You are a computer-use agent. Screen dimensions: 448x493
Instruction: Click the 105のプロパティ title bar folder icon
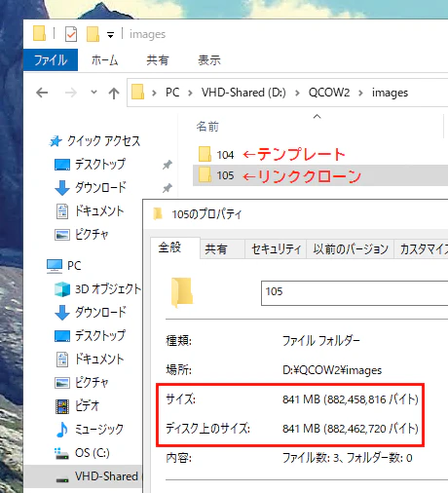(x=158, y=213)
